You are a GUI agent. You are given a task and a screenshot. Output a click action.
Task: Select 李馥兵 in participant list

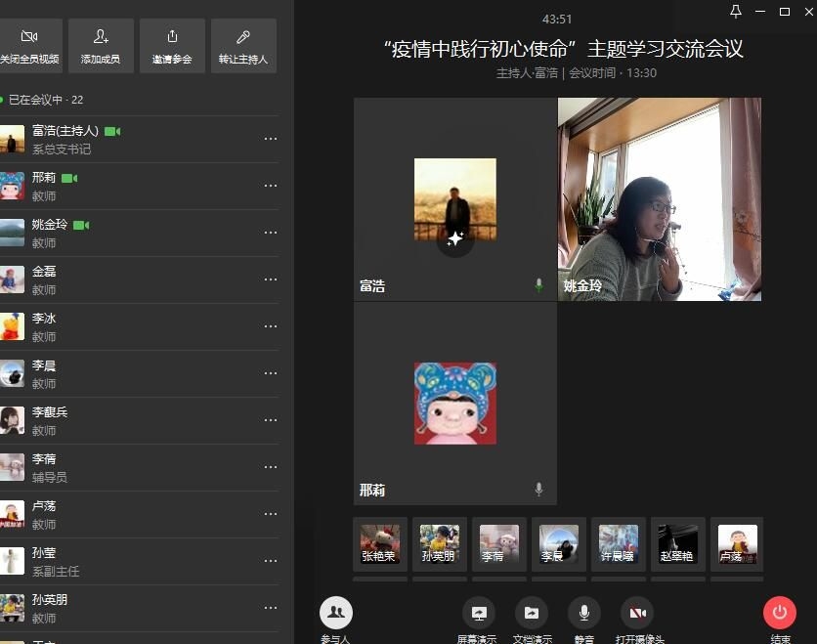[x=139, y=420]
